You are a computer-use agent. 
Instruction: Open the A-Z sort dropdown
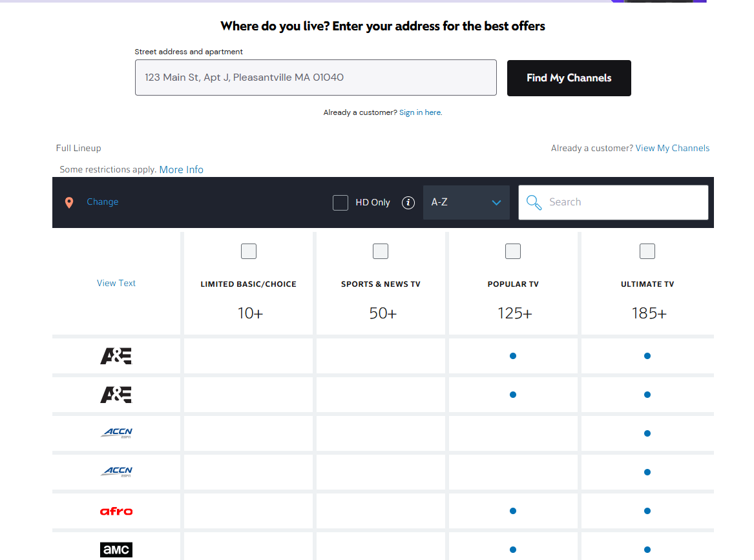pos(466,202)
